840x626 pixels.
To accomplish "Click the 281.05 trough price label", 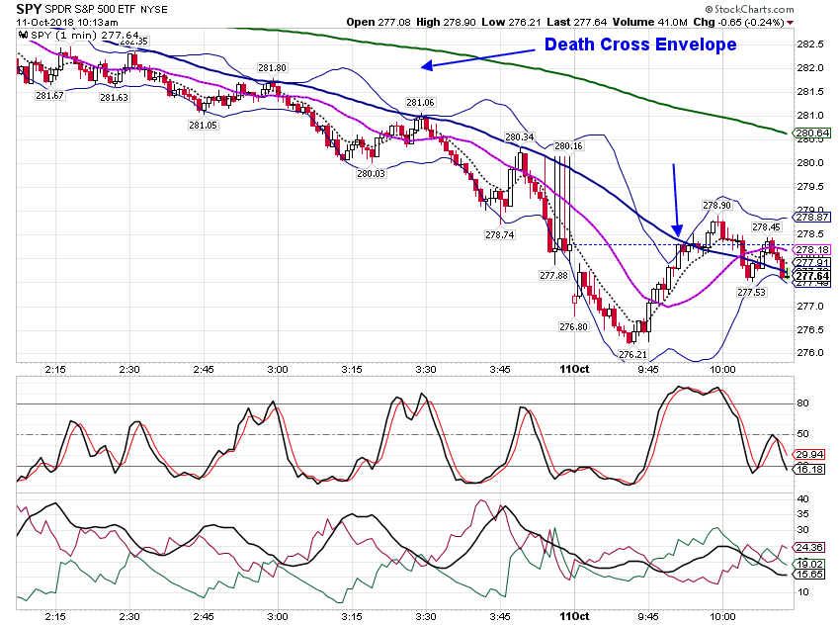I will (x=203, y=126).
